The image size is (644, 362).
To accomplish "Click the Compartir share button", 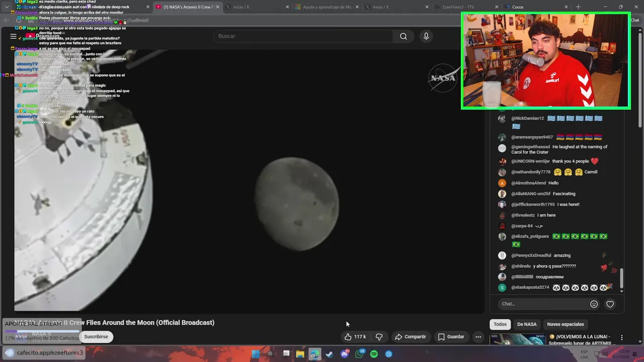I will tap(411, 337).
